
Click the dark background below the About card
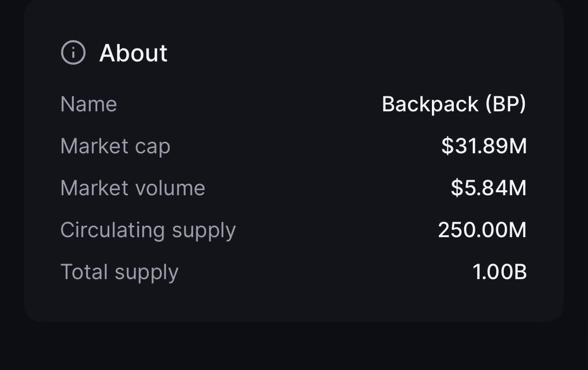(294, 347)
